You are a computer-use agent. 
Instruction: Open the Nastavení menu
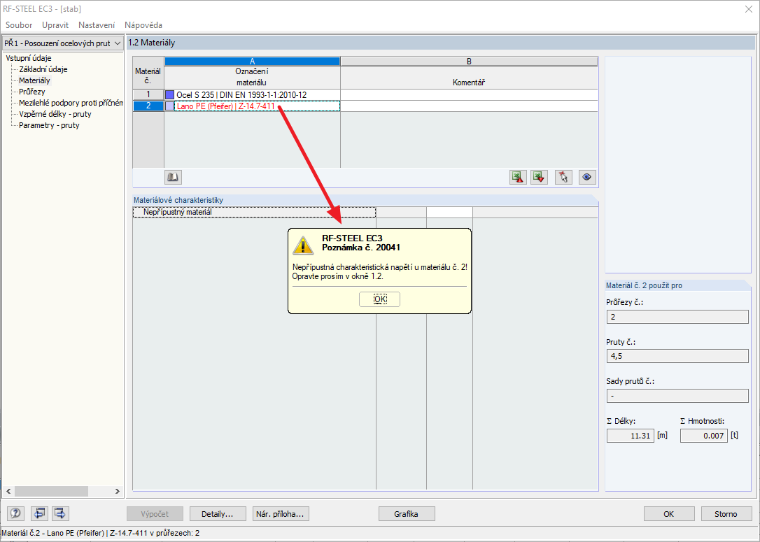click(x=96, y=25)
